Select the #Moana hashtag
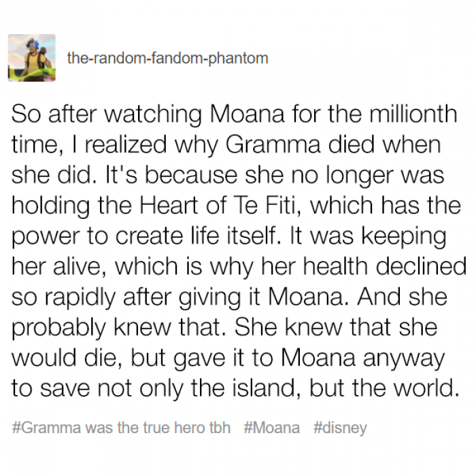This screenshot has width=476, height=476. coord(271,428)
